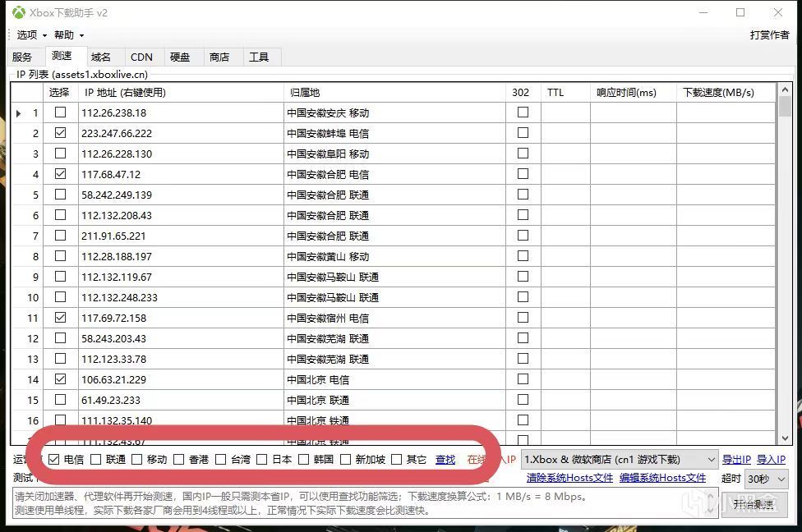Click the Xbox app logo icon
Image resolution: width=802 pixels, height=532 pixels.
coord(19,12)
